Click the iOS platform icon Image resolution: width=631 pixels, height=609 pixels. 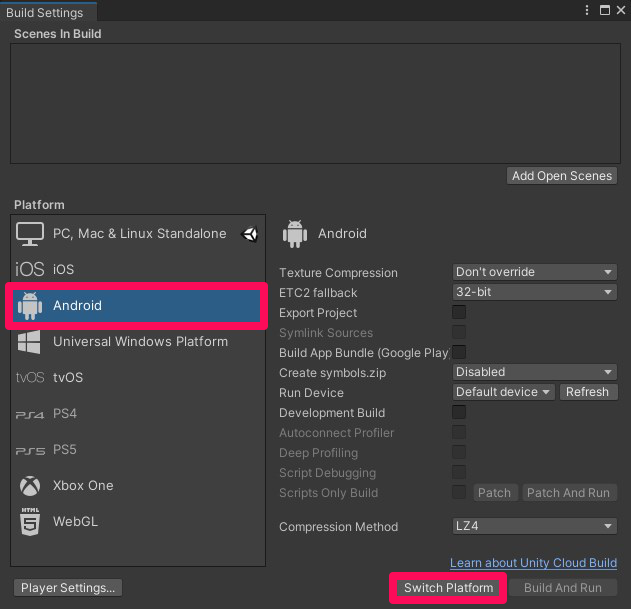29,269
